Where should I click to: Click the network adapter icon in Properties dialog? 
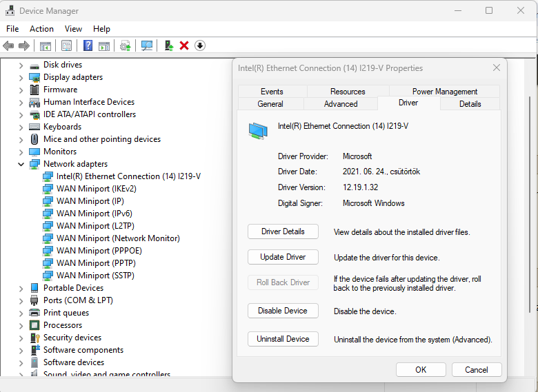(x=258, y=131)
